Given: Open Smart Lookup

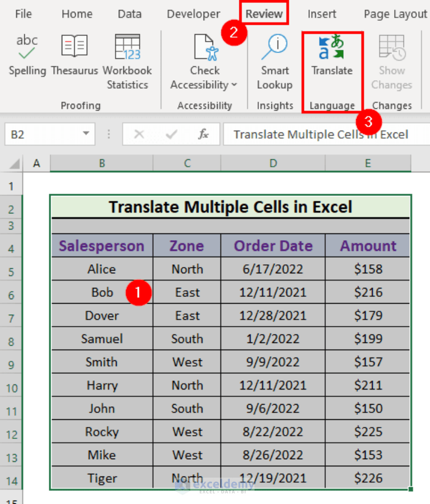Looking at the screenshot, I should coord(275,62).
